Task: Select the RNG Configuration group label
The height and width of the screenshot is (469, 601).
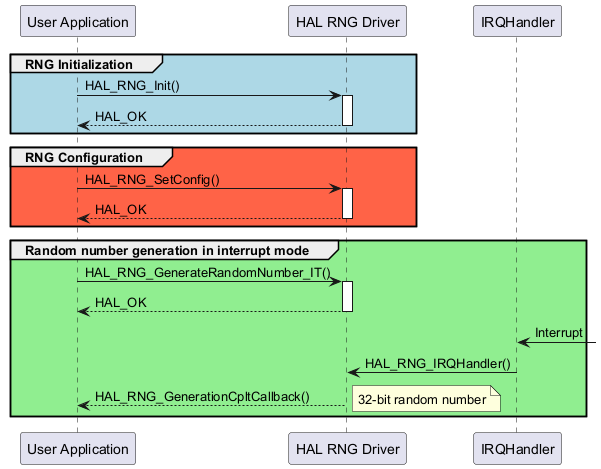Action: [84, 157]
